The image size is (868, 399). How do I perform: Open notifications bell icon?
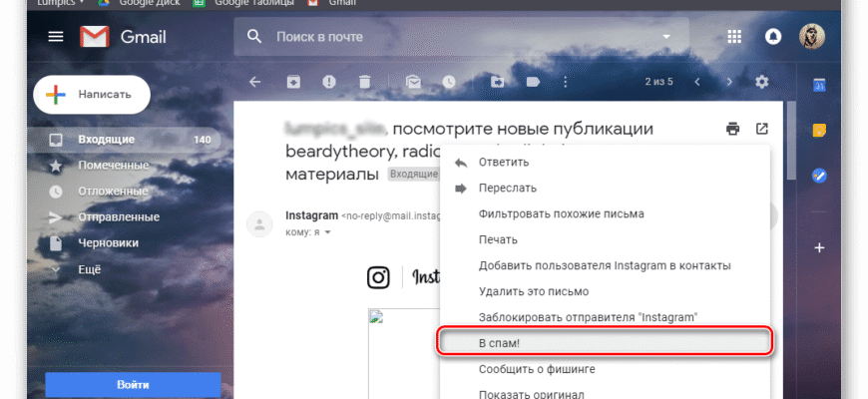tap(773, 37)
